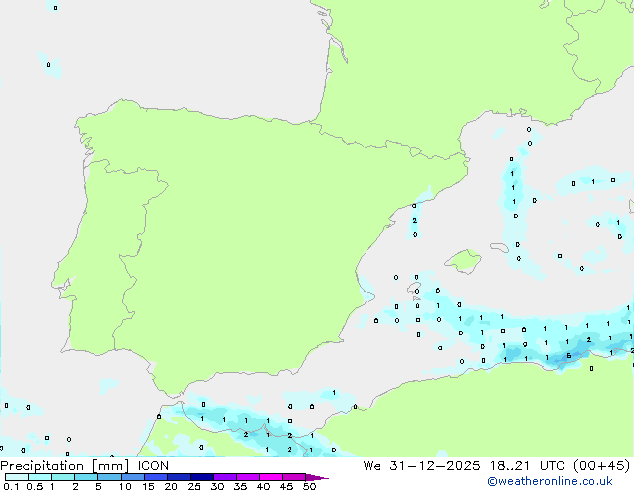Click the weekday 'We' label
Viewport: 634px width, 490px height.
[x=372, y=466]
